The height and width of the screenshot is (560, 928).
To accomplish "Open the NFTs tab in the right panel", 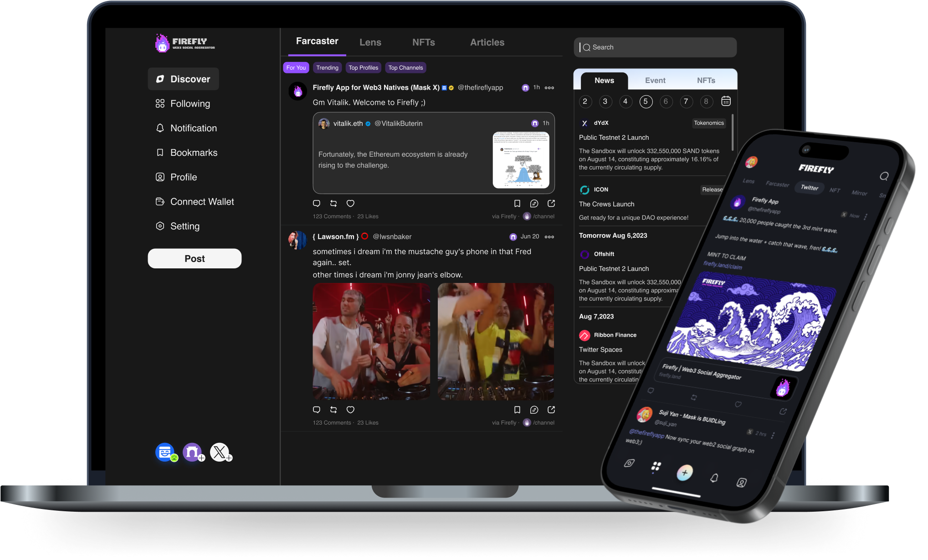I will pyautogui.click(x=706, y=81).
